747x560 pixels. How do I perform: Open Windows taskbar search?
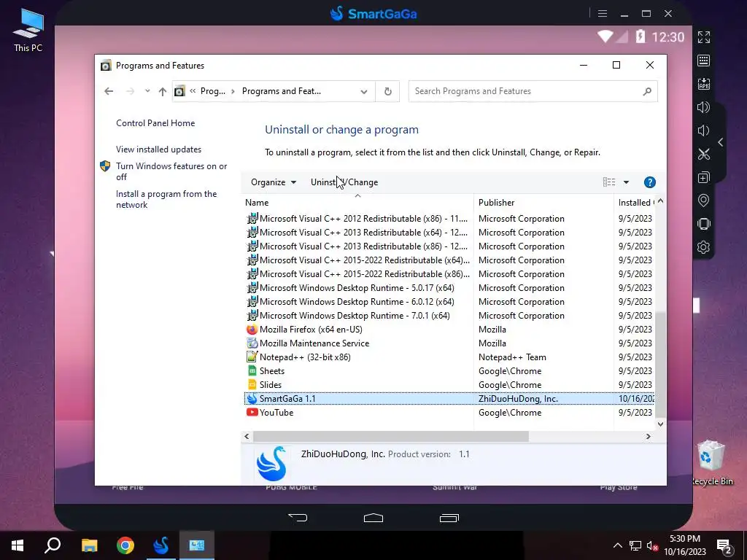pos(53,545)
